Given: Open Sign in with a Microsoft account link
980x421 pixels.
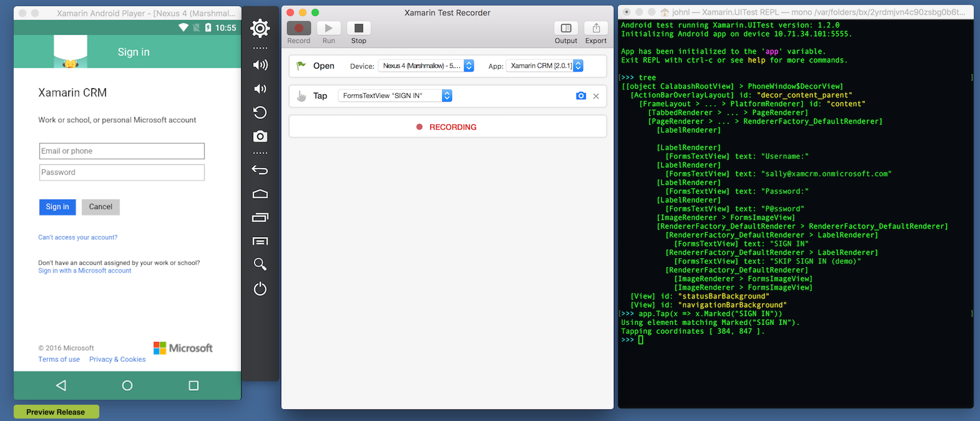Looking at the screenshot, I should [84, 271].
